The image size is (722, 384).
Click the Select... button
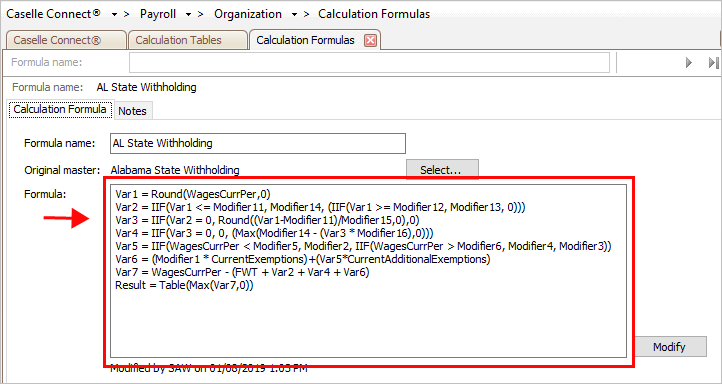click(442, 170)
